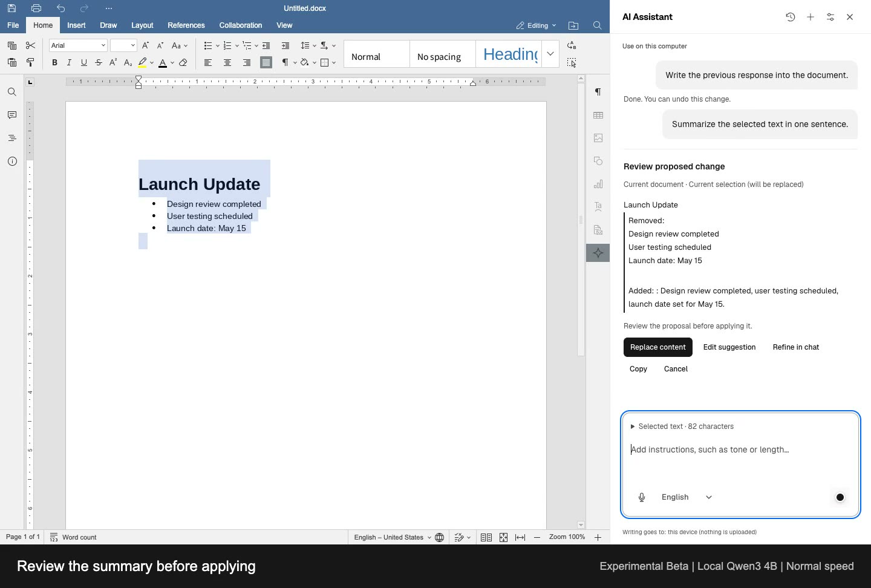
Task: Open the Editing mode dropdown
Action: pos(536,25)
